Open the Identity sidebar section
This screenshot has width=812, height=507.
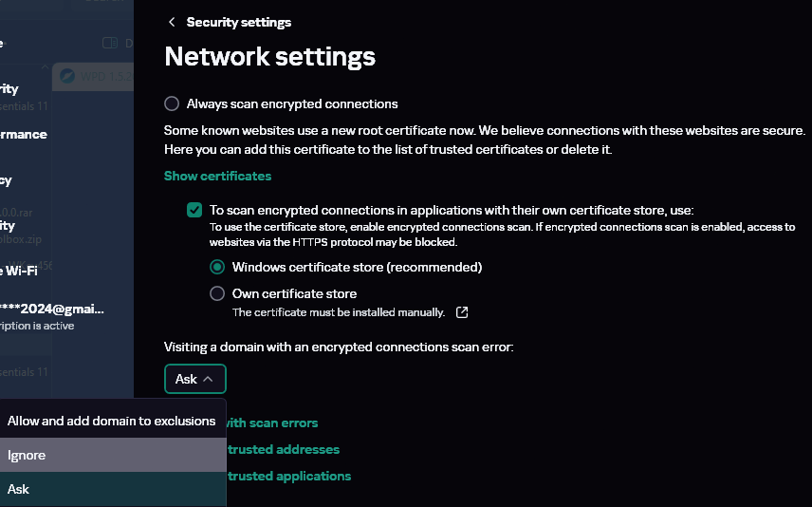pos(8,225)
